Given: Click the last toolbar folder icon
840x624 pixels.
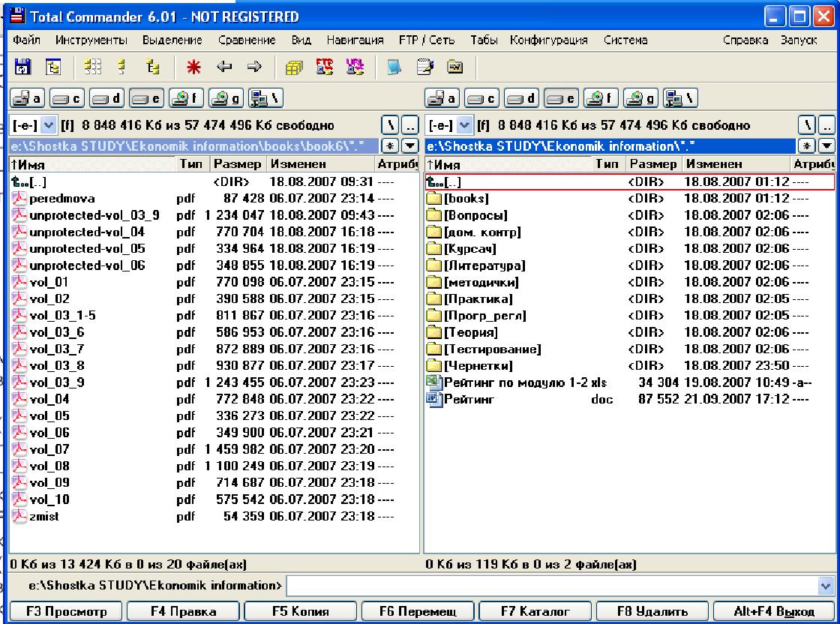Looking at the screenshot, I should tap(454, 67).
